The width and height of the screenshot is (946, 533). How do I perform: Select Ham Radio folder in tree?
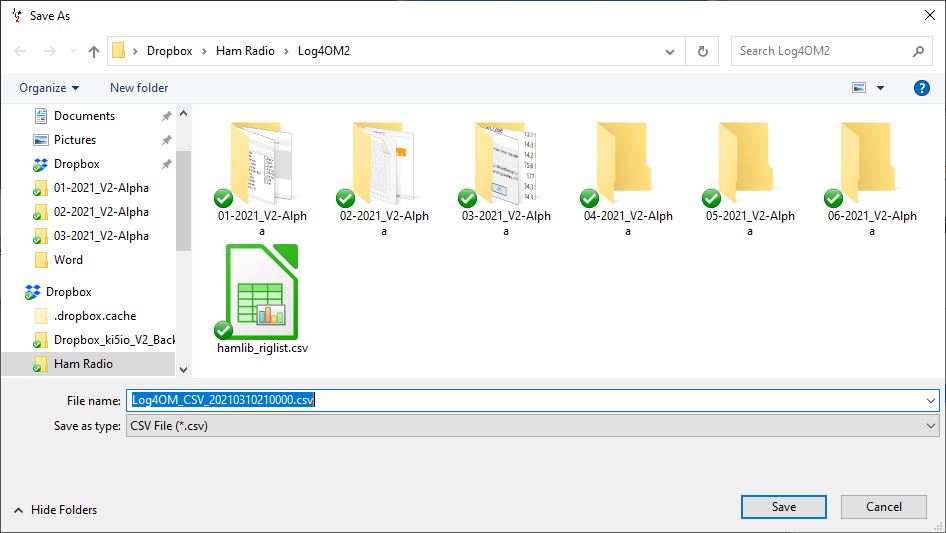coord(83,364)
